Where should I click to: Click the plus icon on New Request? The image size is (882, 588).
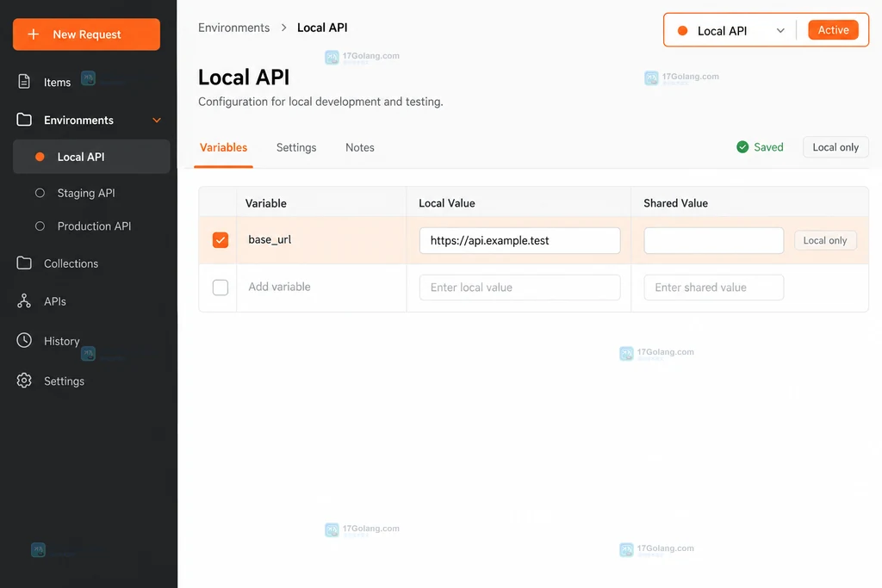point(34,34)
